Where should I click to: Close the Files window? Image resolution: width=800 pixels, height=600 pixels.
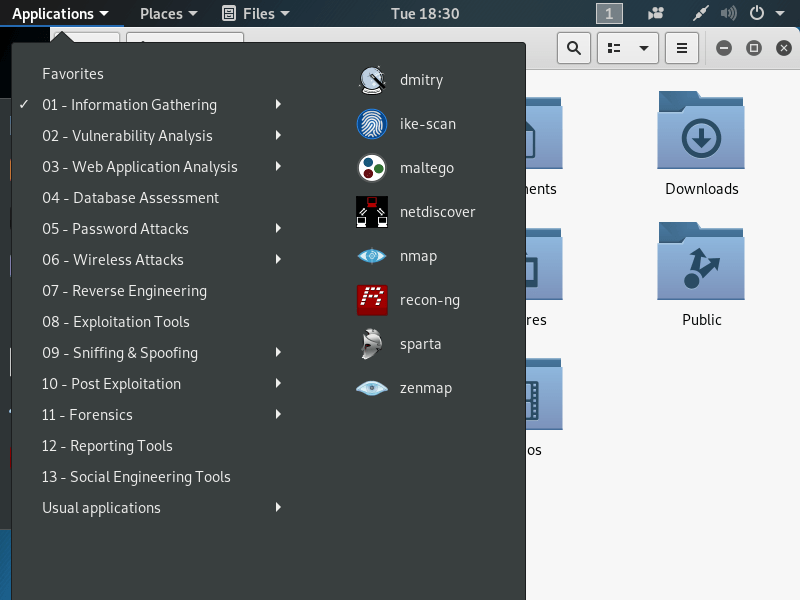click(x=784, y=48)
